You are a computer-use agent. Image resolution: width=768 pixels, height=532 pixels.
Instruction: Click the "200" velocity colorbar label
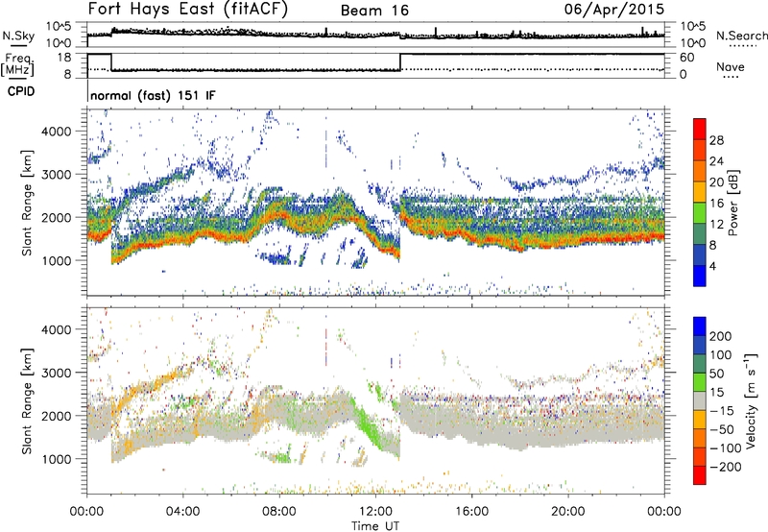(721, 336)
